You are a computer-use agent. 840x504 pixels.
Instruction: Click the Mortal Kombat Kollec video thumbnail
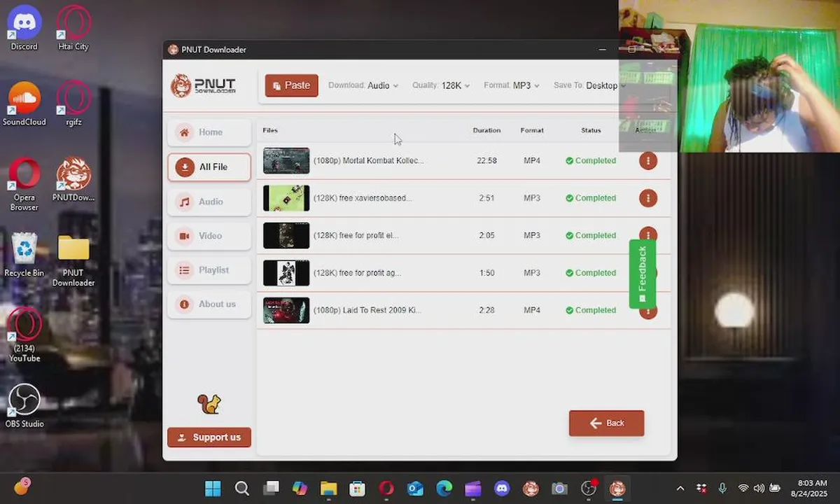286,161
